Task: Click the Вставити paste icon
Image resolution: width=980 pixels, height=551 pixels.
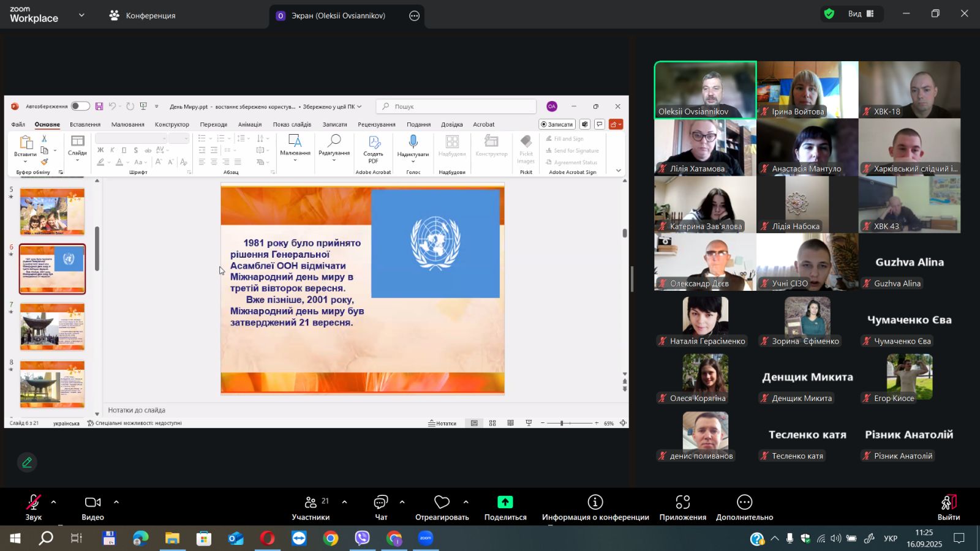Action: pos(26,143)
